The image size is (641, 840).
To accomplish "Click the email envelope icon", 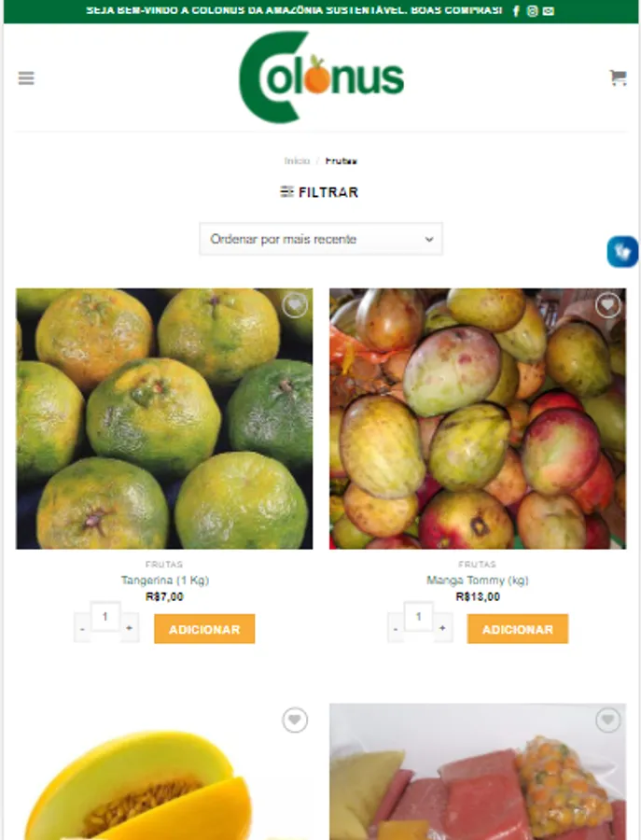I will (549, 11).
